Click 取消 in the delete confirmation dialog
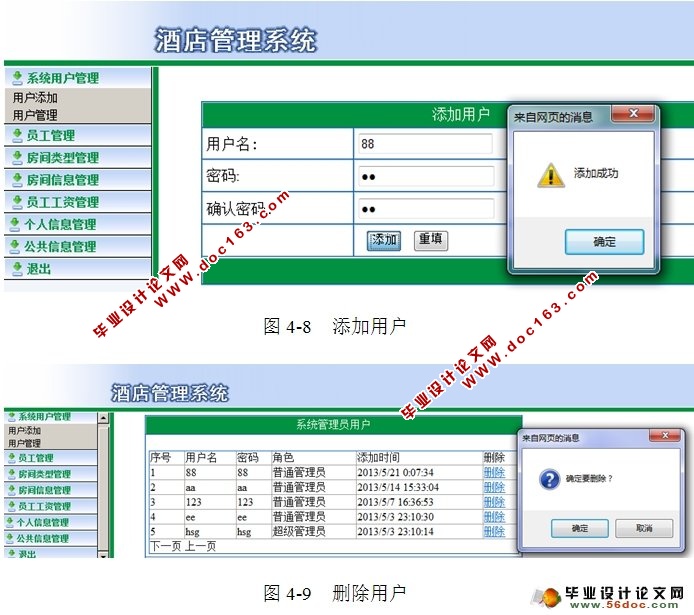Image resolution: width=694 pixels, height=615 pixels. [644, 528]
